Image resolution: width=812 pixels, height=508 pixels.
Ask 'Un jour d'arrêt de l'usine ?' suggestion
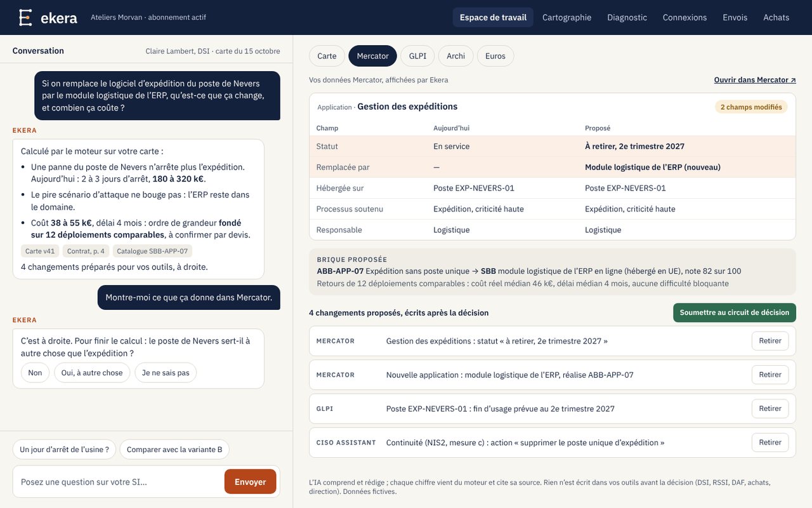tap(64, 450)
